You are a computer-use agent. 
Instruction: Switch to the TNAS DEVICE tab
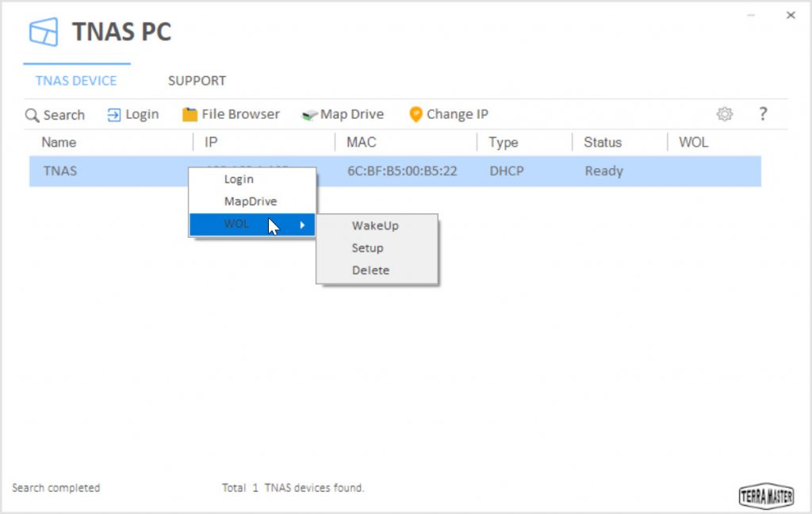76,81
